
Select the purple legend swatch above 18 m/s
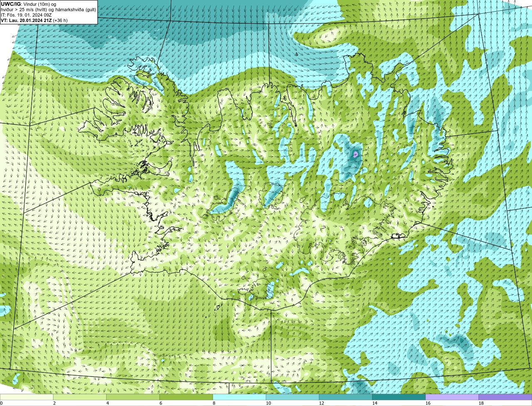pos(505,397)
